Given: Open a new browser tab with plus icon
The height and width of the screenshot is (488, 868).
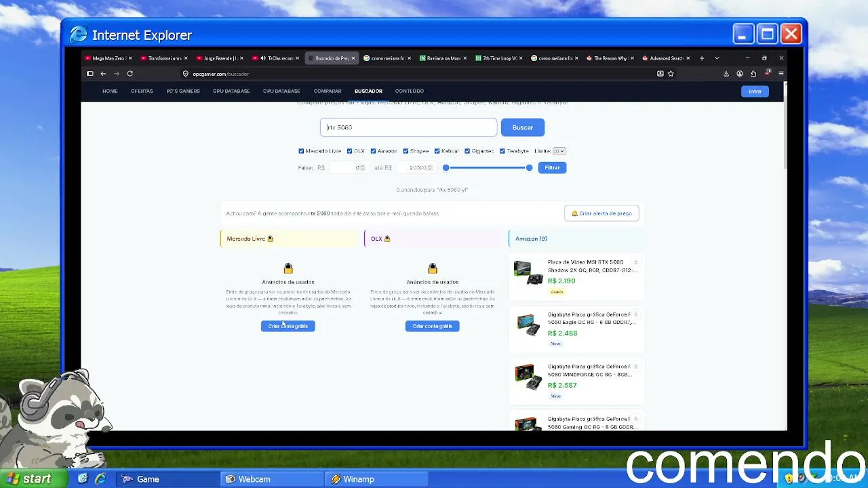Looking at the screenshot, I should point(702,58).
